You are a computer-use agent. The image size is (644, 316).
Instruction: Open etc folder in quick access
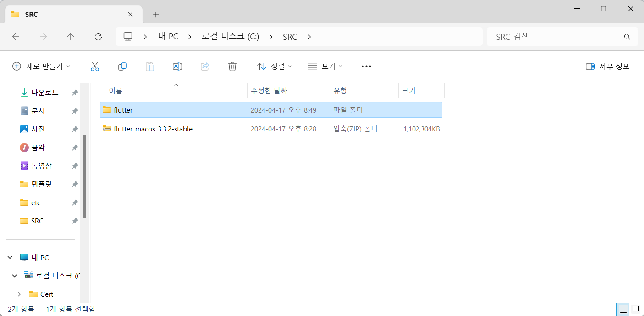click(x=36, y=202)
